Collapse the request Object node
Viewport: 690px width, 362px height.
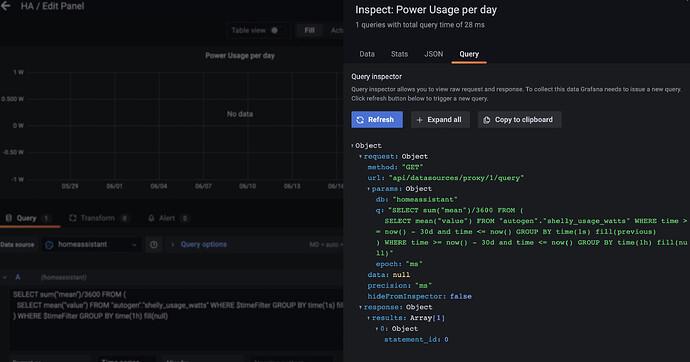(x=360, y=157)
